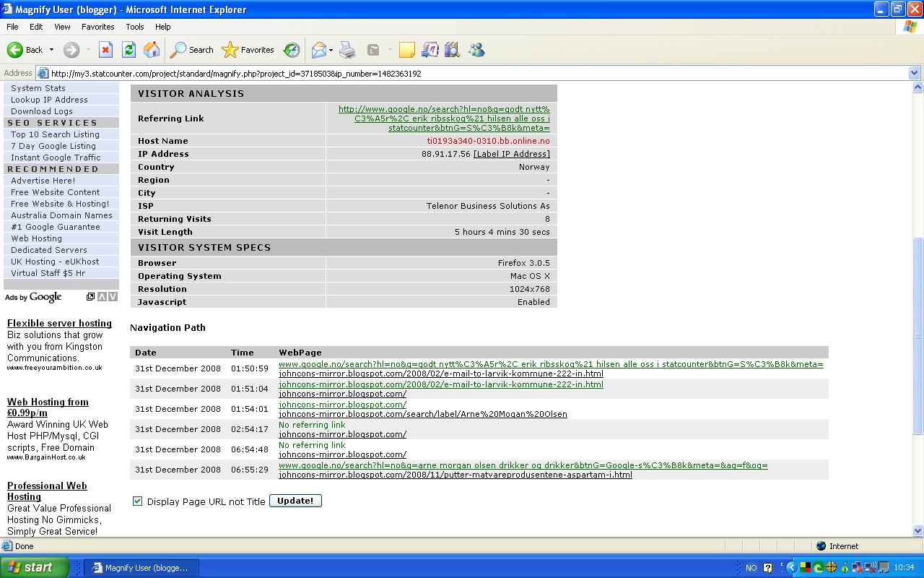The height and width of the screenshot is (578, 924).
Task: Click the disconnected network tray icon
Action: tap(857, 568)
